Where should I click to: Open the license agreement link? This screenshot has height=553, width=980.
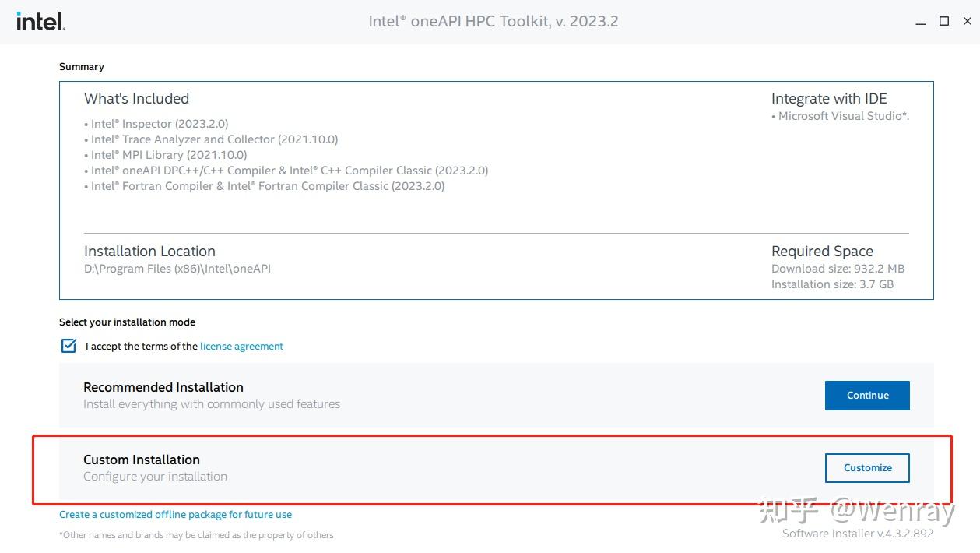[x=241, y=345]
